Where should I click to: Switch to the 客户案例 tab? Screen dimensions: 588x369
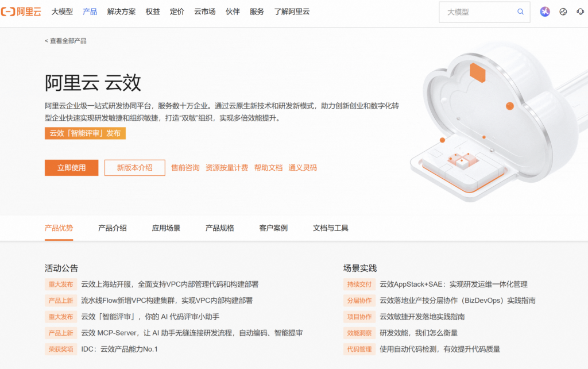coord(273,228)
